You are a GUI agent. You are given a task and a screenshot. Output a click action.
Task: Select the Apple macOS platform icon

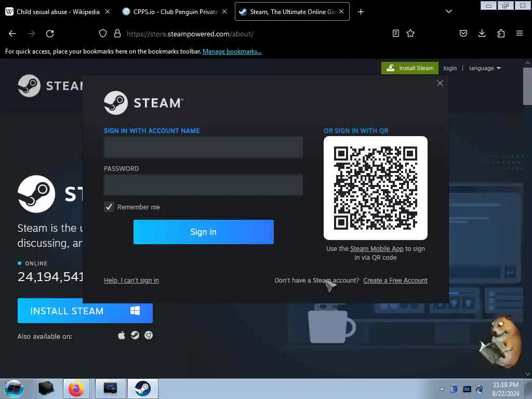[122, 336]
